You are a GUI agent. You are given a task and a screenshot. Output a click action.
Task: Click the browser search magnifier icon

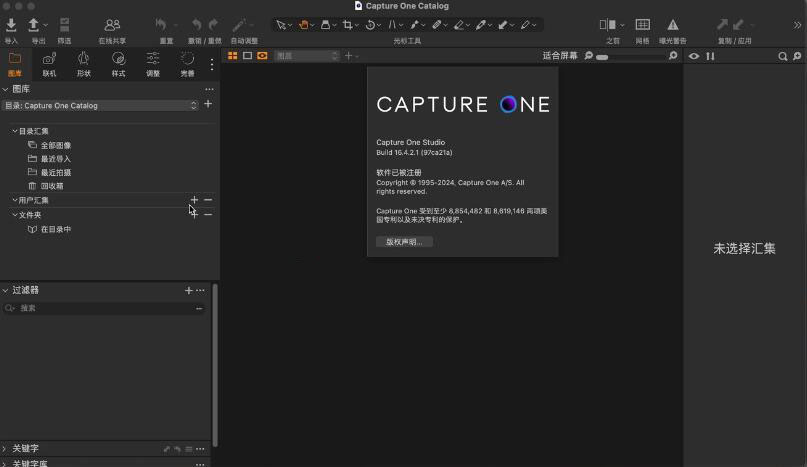(782, 56)
